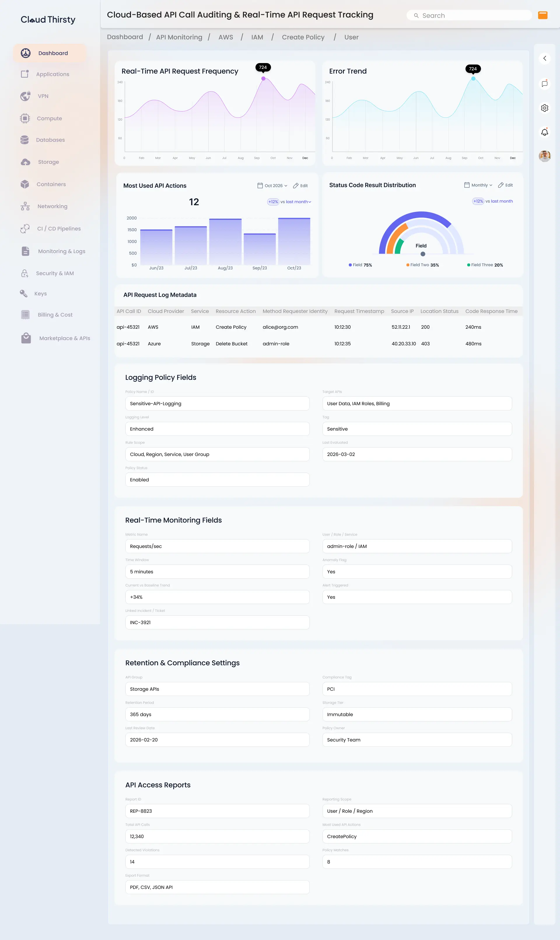Open settings gear icon in right rail
Viewport: 560px width, 940px height.
coord(544,108)
